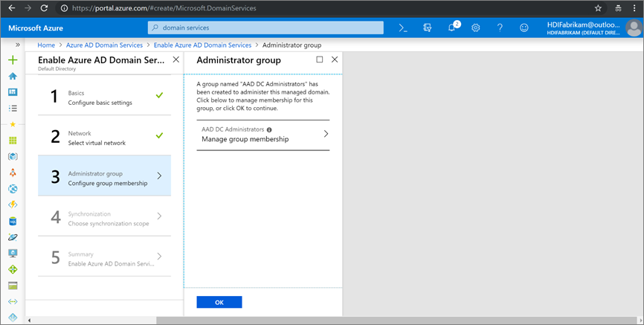This screenshot has height=325, width=644.
Task: Click the user account avatar
Action: click(x=634, y=28)
